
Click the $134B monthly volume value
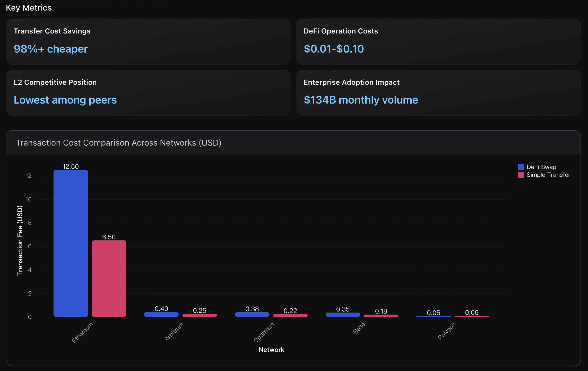[361, 100]
